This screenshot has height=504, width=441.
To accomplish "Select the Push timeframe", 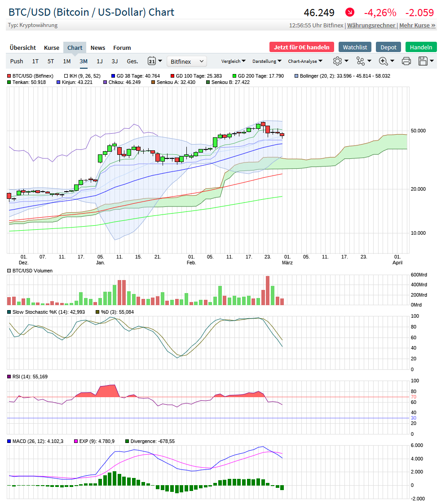I will [x=17, y=61].
